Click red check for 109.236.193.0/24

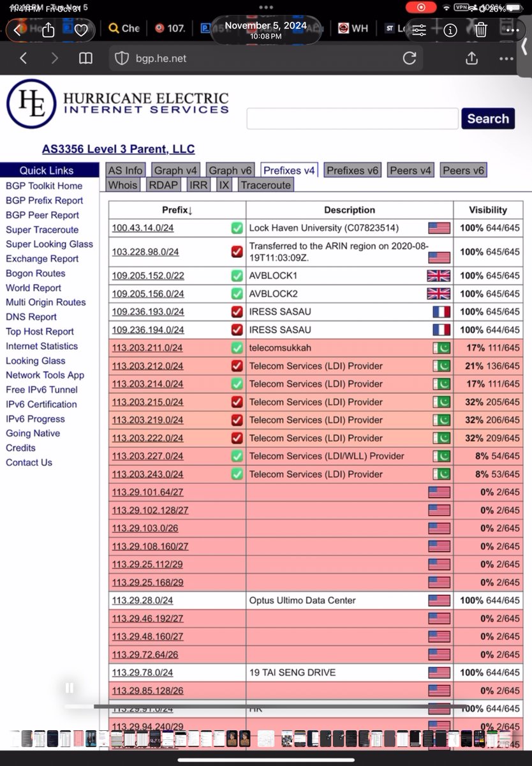click(237, 312)
